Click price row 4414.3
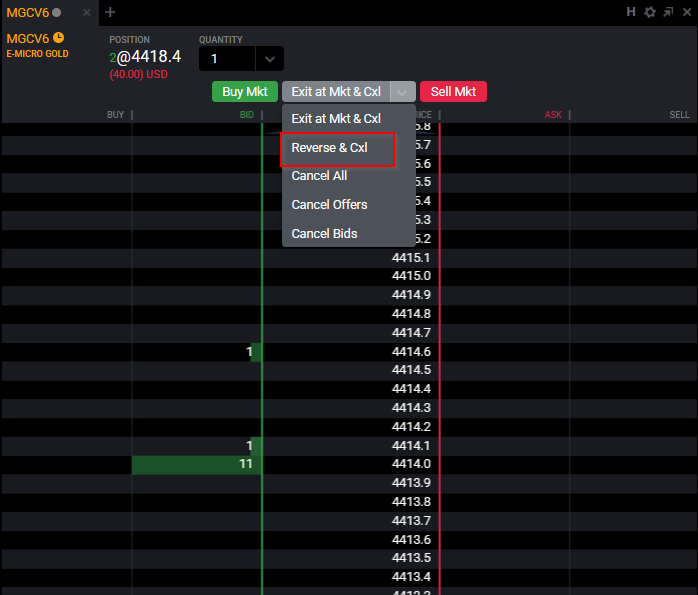This screenshot has width=698, height=595. click(351, 408)
